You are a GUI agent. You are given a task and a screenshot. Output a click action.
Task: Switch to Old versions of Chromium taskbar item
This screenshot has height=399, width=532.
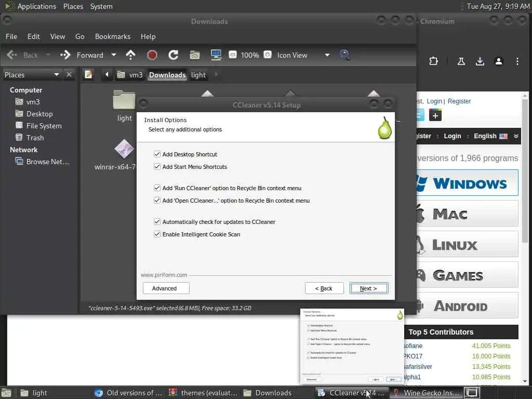pos(129,393)
